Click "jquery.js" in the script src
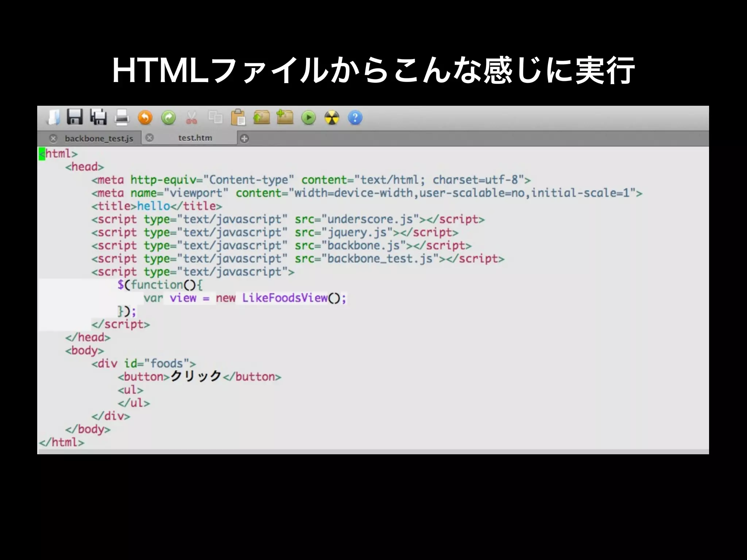 coord(357,232)
